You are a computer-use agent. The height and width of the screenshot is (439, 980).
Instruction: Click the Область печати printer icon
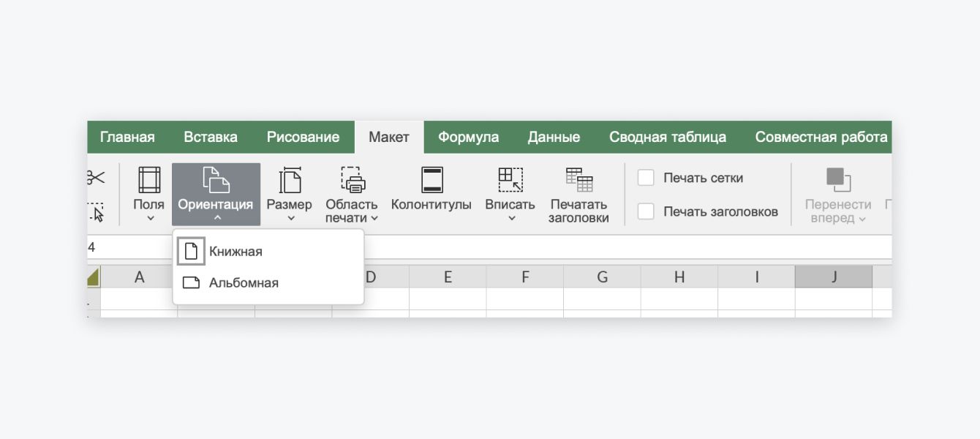pos(352,180)
